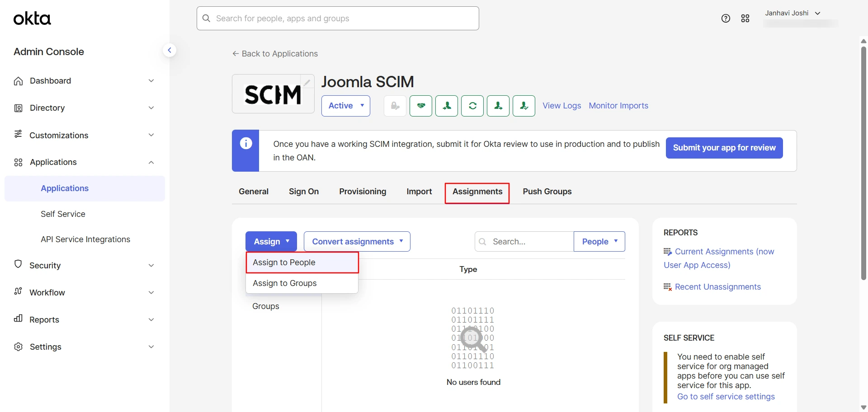Click the Type column header

pos(468,269)
